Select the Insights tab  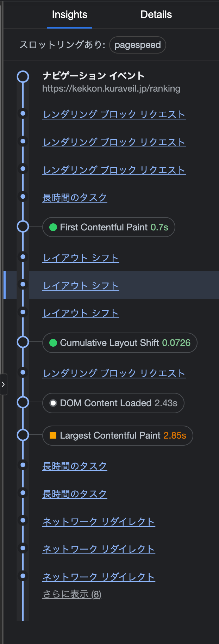tap(69, 14)
